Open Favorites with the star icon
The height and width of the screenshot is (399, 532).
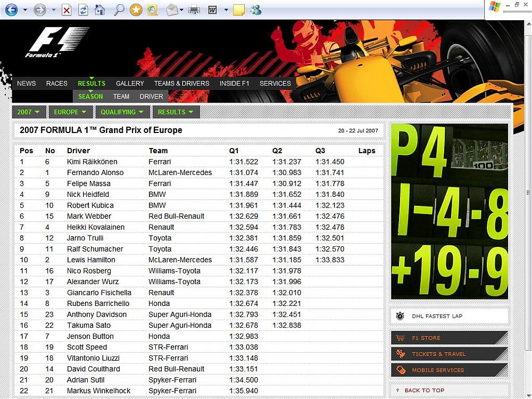coord(136,10)
